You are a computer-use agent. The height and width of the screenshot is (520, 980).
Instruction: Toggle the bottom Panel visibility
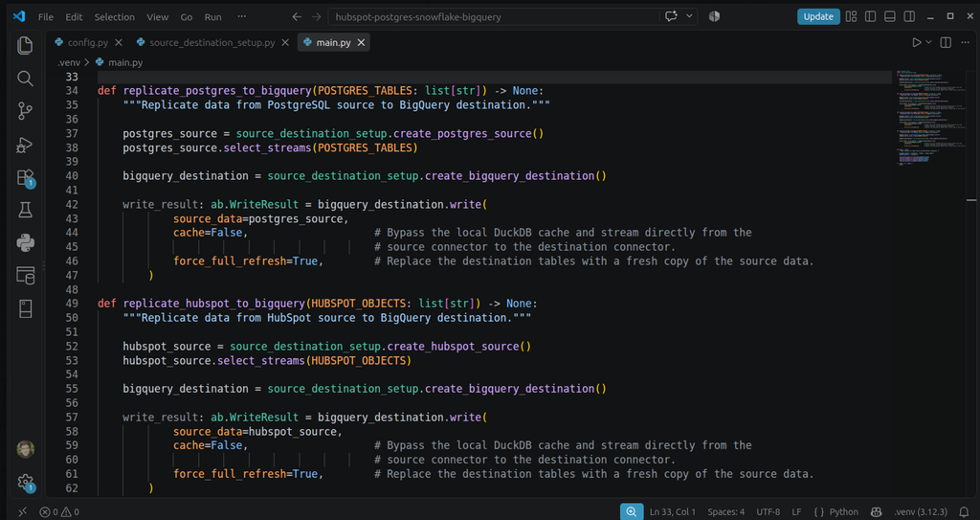(890, 17)
